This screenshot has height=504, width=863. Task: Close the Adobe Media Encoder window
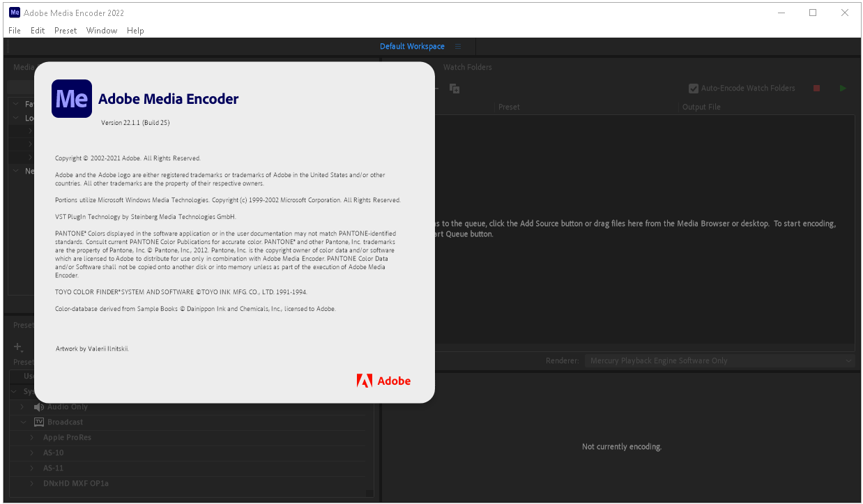point(845,13)
